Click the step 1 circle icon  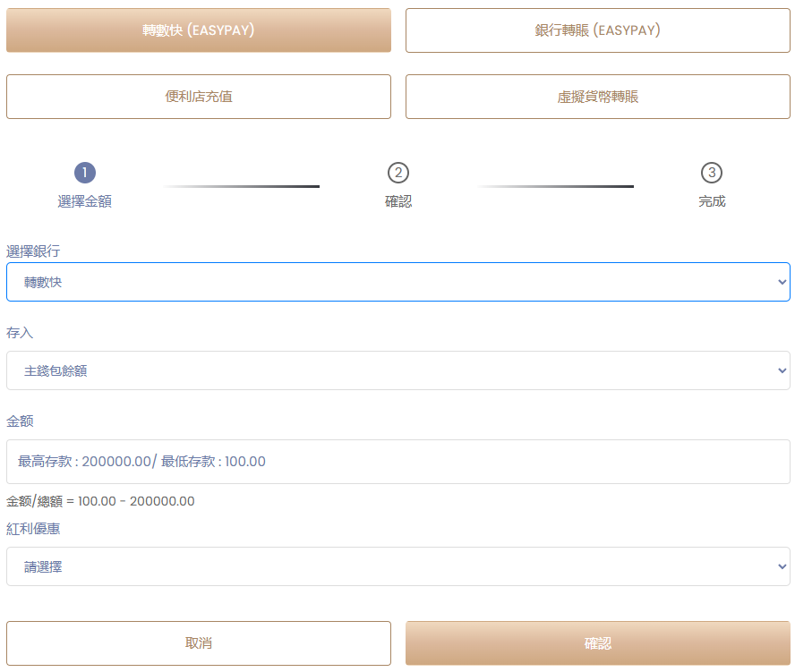(85, 173)
